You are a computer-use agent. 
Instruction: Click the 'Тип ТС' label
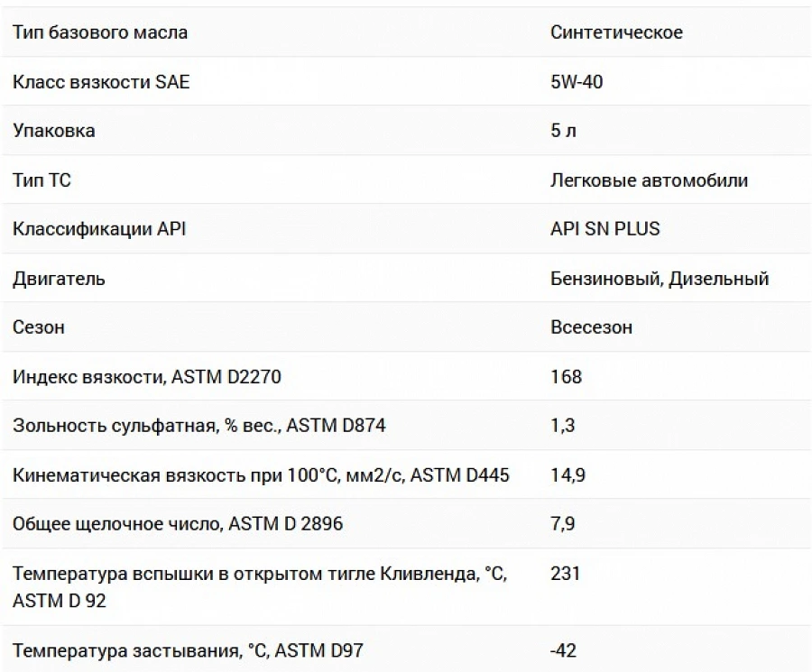[42, 180]
